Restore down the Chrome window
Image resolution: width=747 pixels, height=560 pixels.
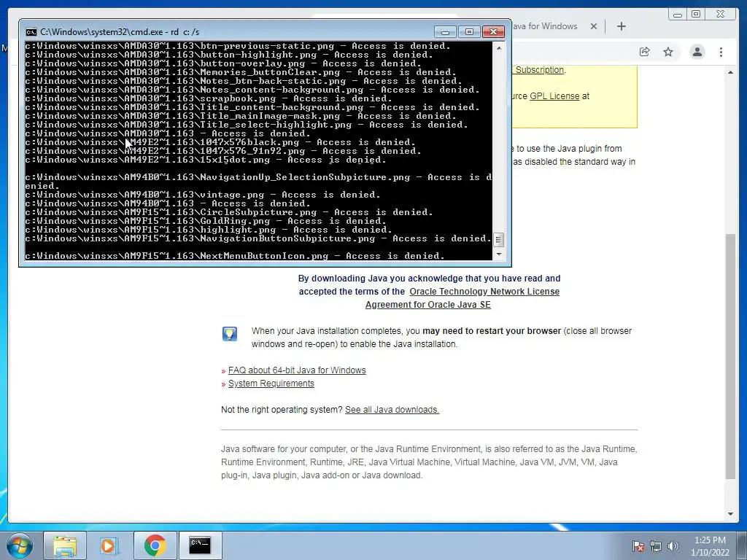(696, 15)
